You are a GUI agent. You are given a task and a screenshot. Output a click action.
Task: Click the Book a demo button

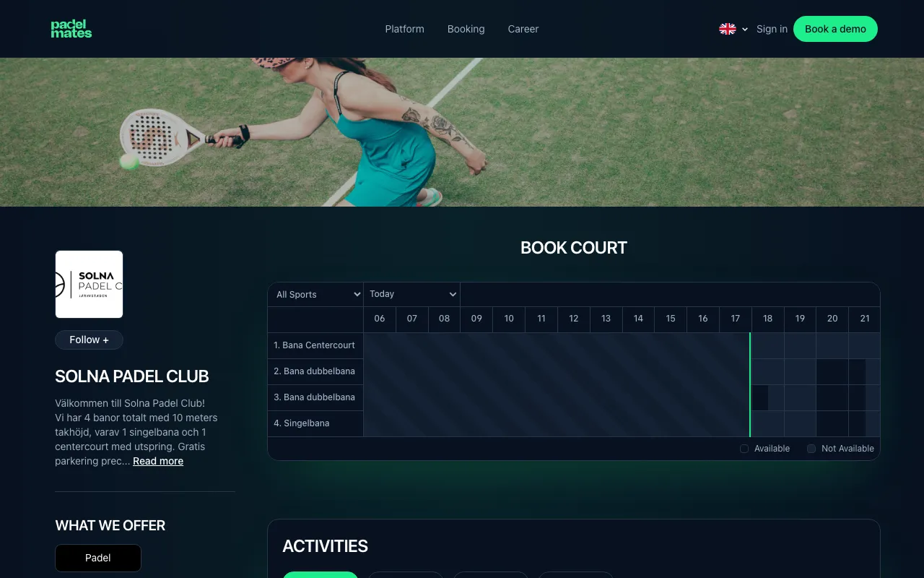(x=835, y=29)
